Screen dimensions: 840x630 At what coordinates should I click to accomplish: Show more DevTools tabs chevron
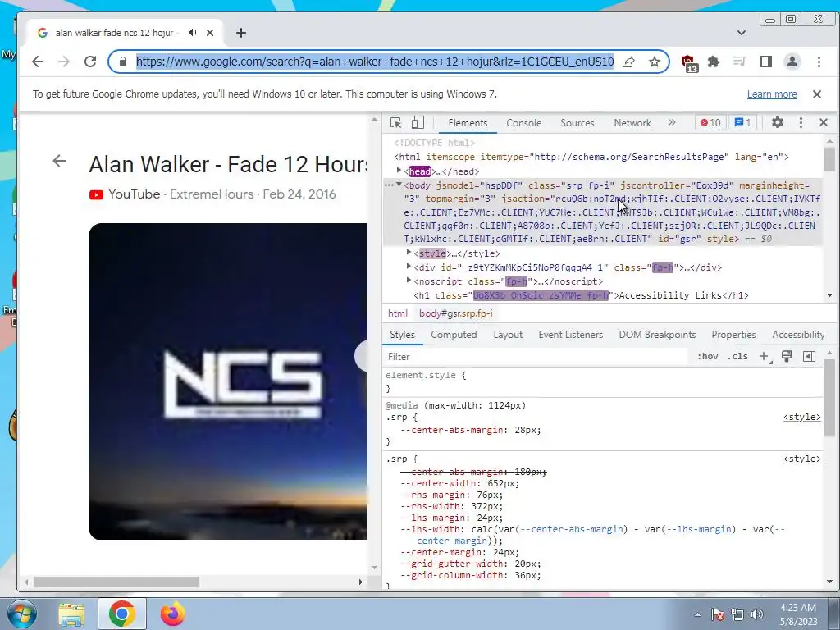pyautogui.click(x=672, y=123)
